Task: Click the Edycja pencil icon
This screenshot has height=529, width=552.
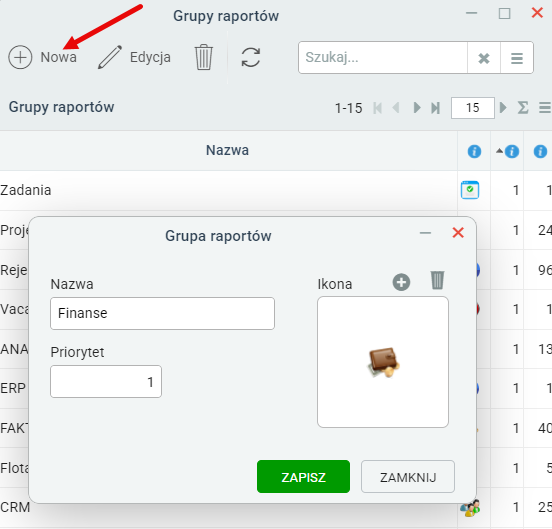Action: [x=110, y=57]
